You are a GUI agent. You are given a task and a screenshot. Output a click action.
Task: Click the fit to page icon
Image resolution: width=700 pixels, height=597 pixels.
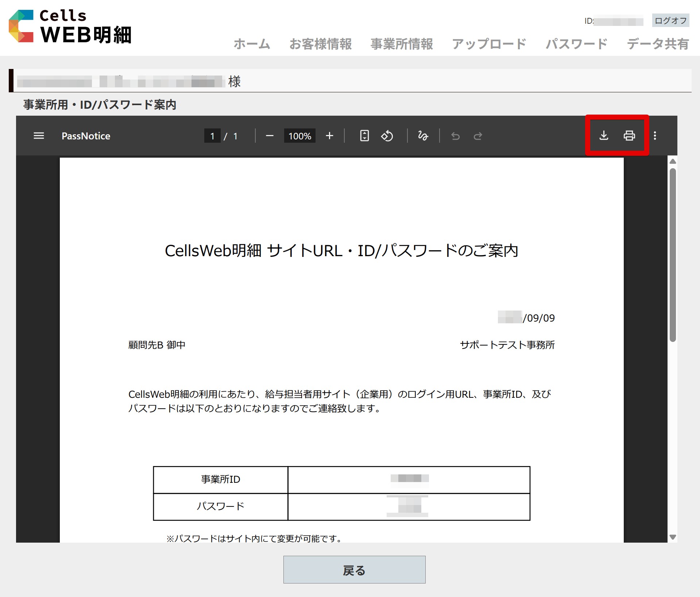364,136
